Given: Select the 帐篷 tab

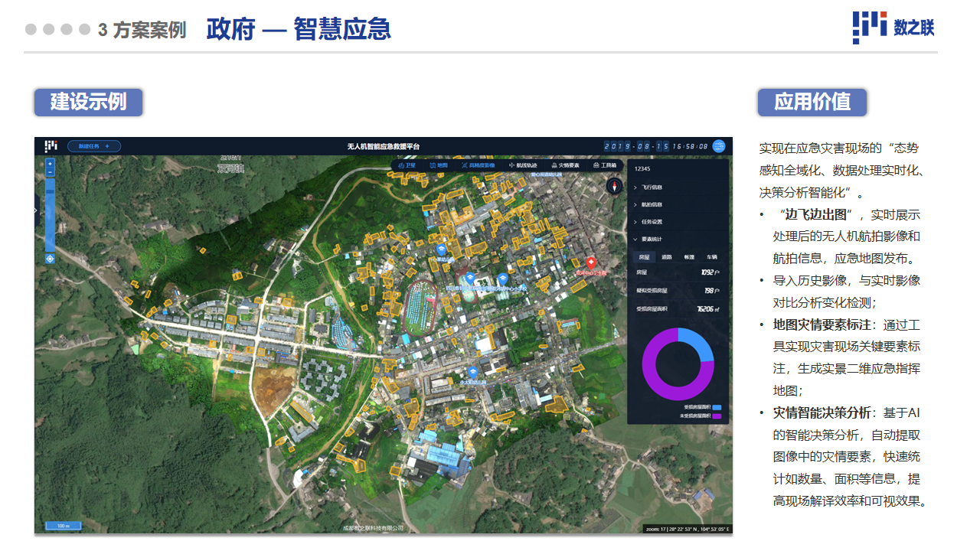Looking at the screenshot, I should tap(689, 257).
